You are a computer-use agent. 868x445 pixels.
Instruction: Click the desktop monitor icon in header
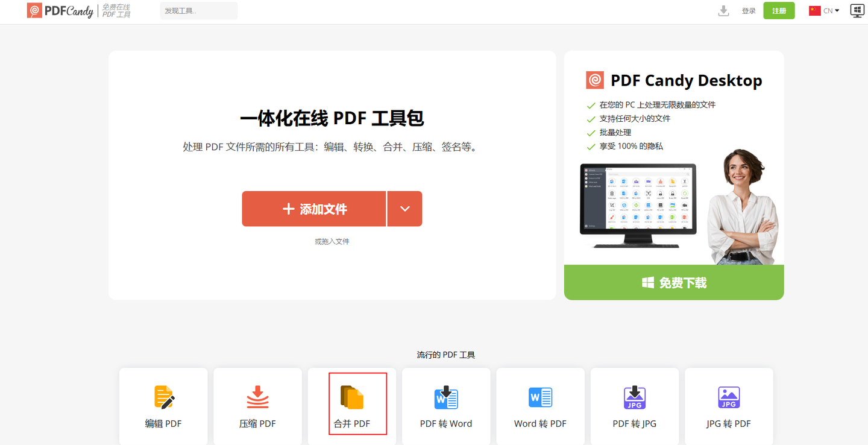(x=857, y=10)
